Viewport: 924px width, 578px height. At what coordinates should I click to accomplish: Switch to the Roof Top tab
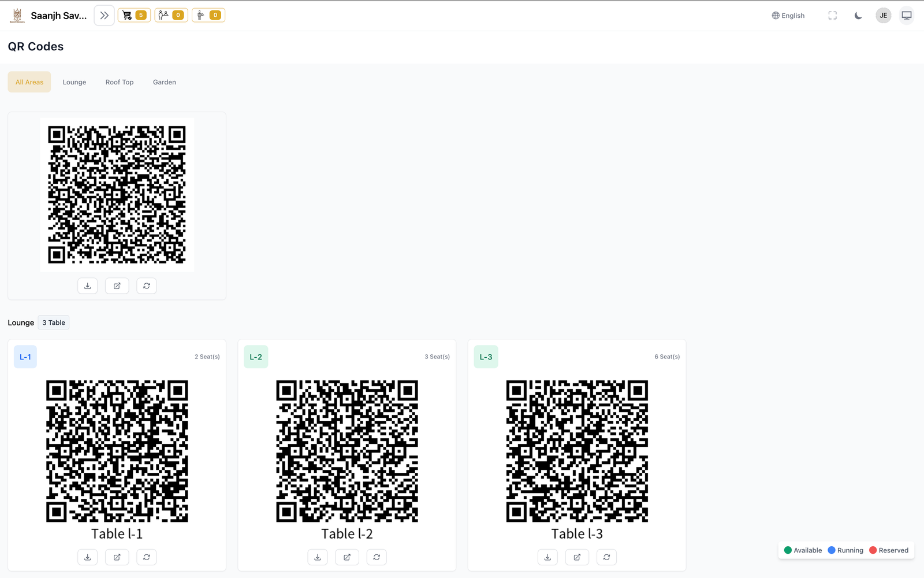point(120,82)
